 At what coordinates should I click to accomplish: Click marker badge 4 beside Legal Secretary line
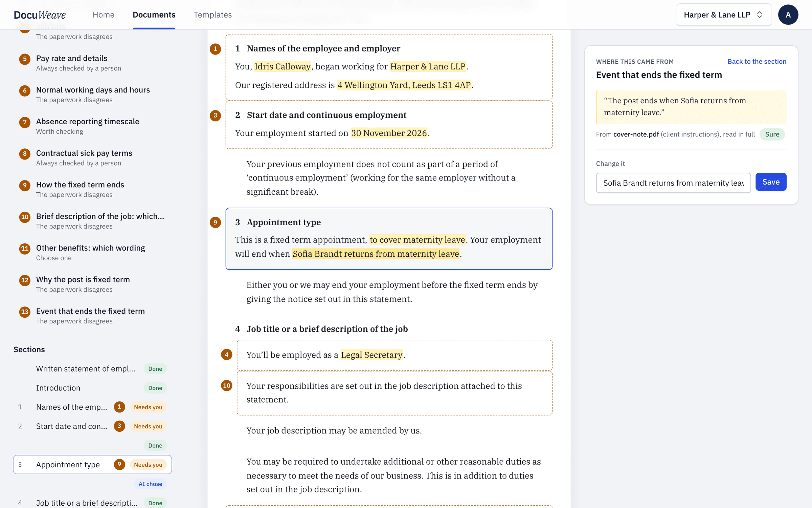click(x=226, y=355)
